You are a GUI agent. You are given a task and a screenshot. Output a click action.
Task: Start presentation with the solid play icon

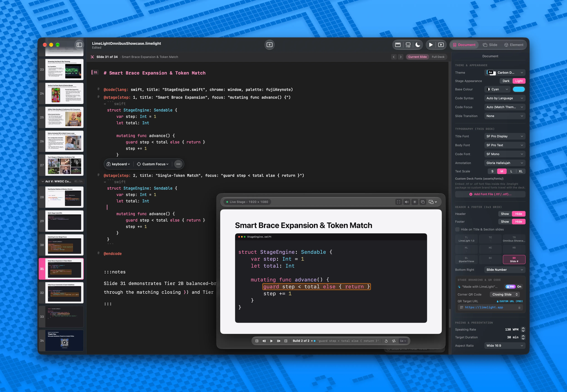431,45
